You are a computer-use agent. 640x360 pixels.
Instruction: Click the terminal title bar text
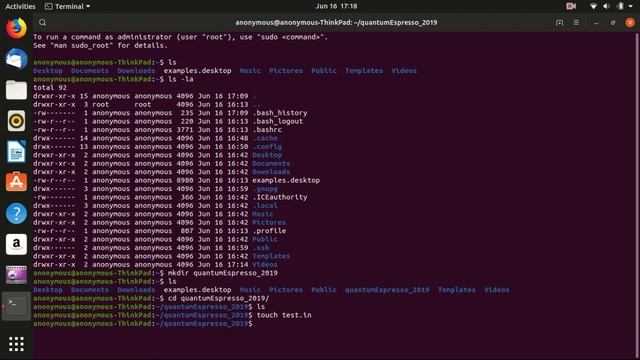pos(336,22)
